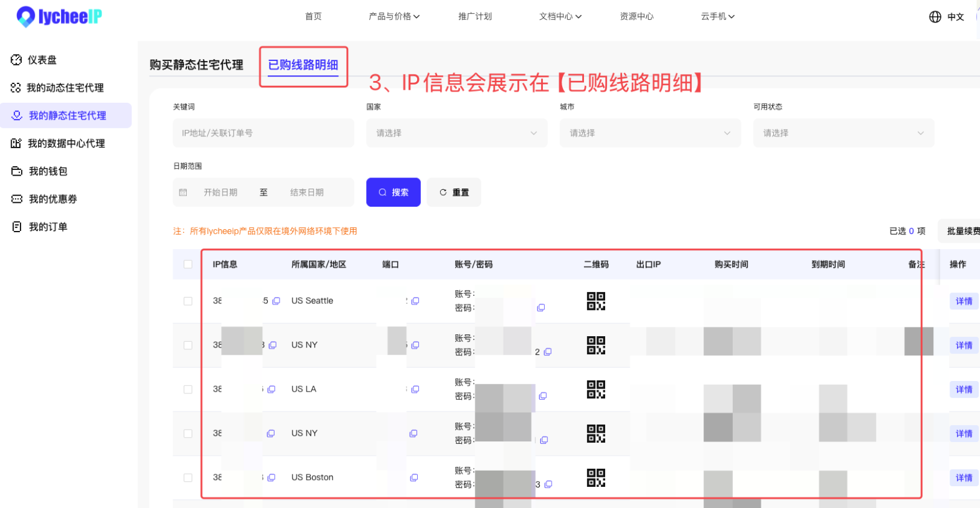Select the US Boston row checkbox
This screenshot has width=980, height=508.
click(188, 478)
